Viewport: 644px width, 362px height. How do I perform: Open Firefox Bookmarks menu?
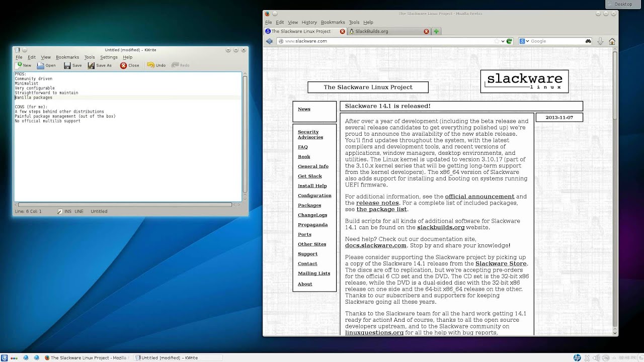[333, 22]
